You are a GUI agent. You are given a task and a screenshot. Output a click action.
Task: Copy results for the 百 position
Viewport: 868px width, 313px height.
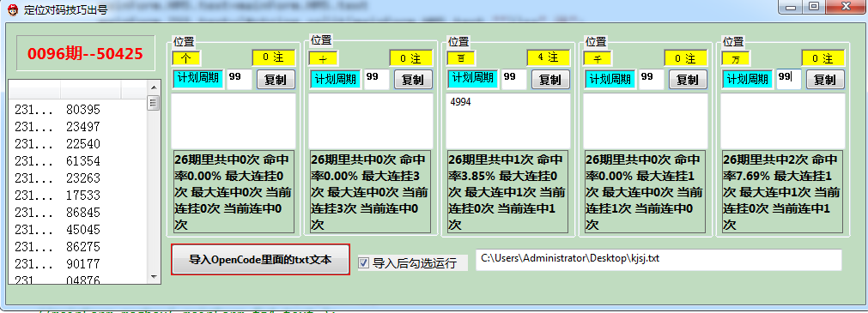coord(551,79)
